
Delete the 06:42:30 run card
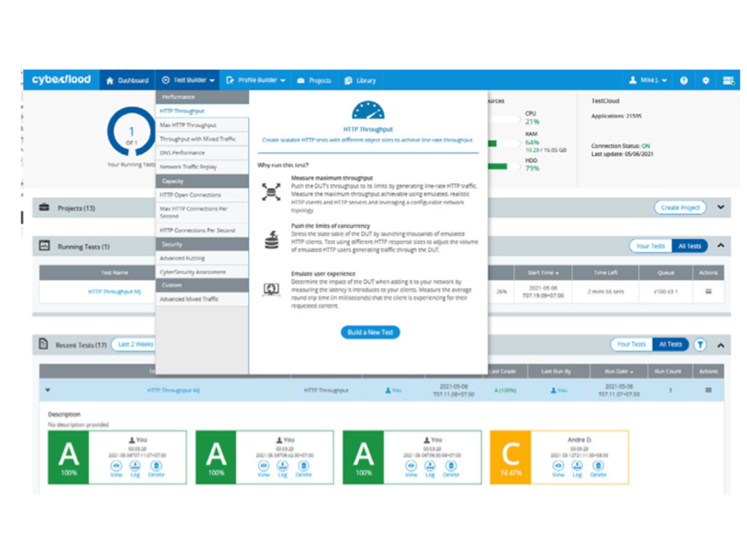coord(304,468)
